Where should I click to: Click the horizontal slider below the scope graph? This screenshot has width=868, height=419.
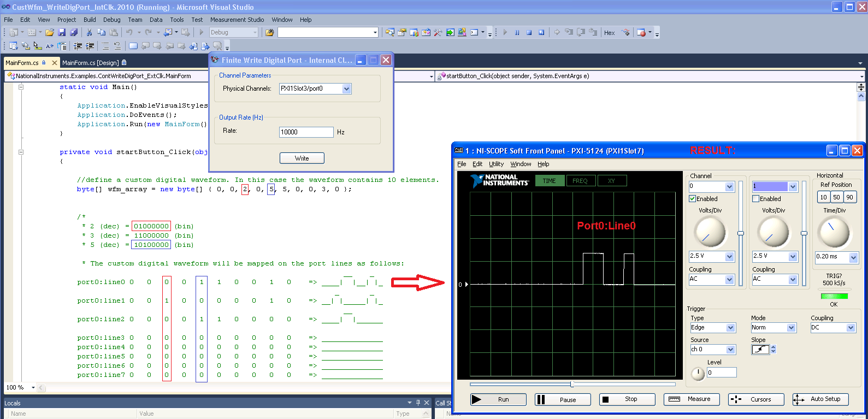pyautogui.click(x=572, y=384)
